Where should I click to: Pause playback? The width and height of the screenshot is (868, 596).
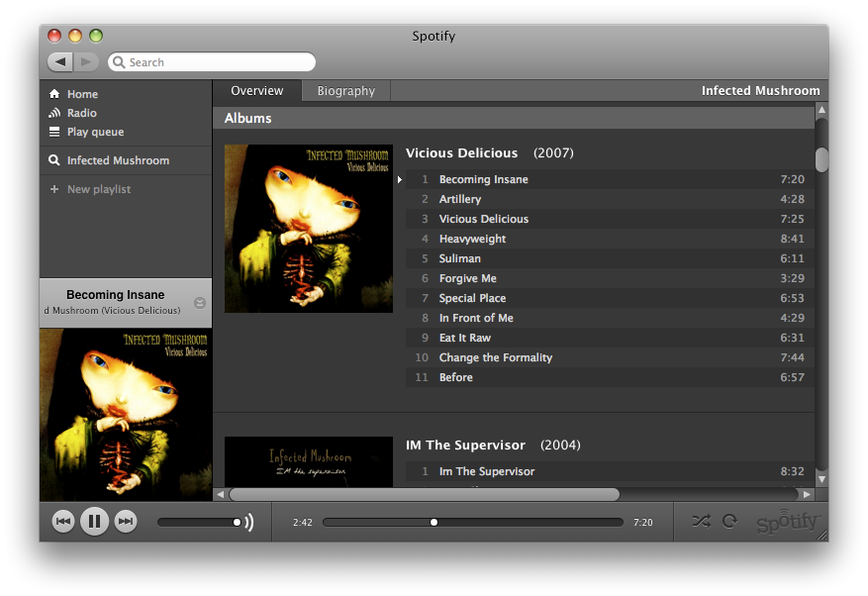click(x=94, y=521)
